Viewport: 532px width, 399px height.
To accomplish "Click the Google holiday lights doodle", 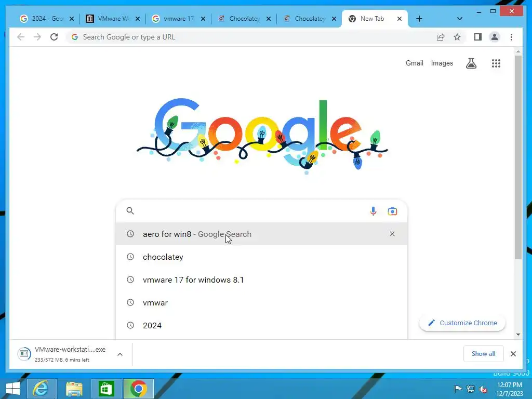I will (262, 136).
